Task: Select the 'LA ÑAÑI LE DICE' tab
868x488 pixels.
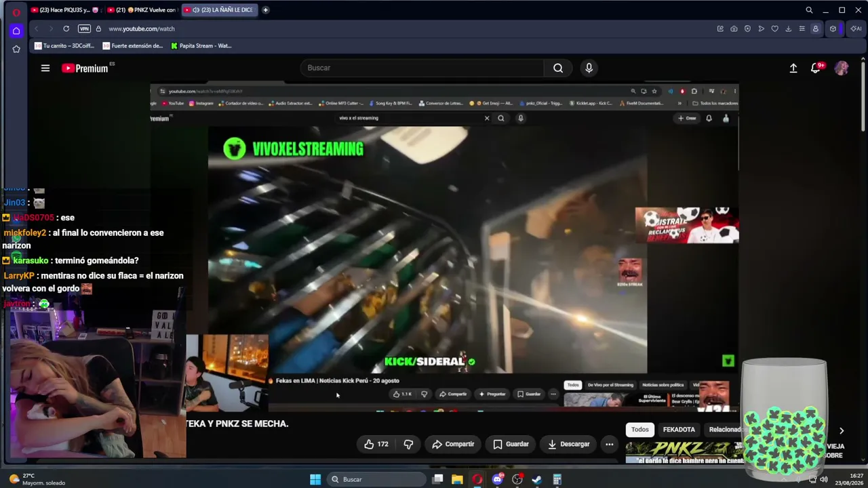Action: click(218, 10)
